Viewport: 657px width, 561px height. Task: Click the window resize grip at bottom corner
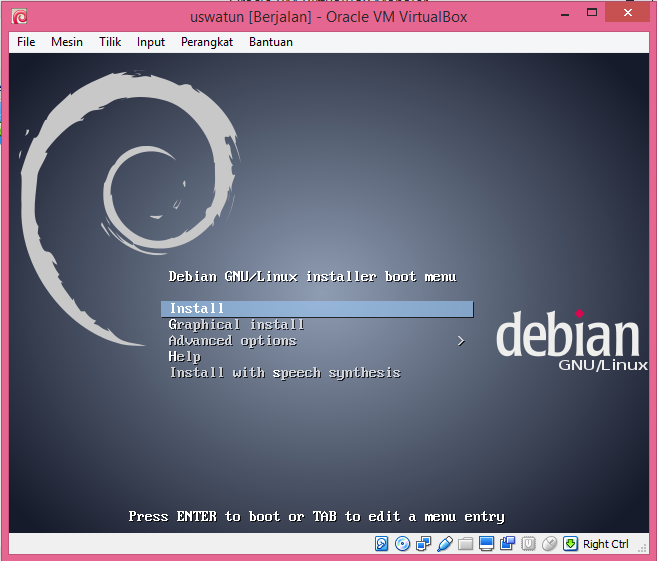click(x=642, y=548)
